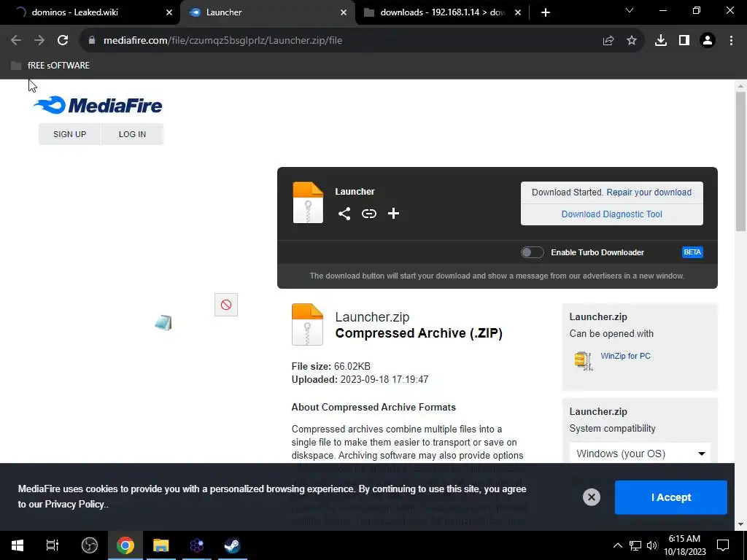Image resolution: width=747 pixels, height=560 pixels.
Task: Open a new browser tab
Action: (546, 12)
